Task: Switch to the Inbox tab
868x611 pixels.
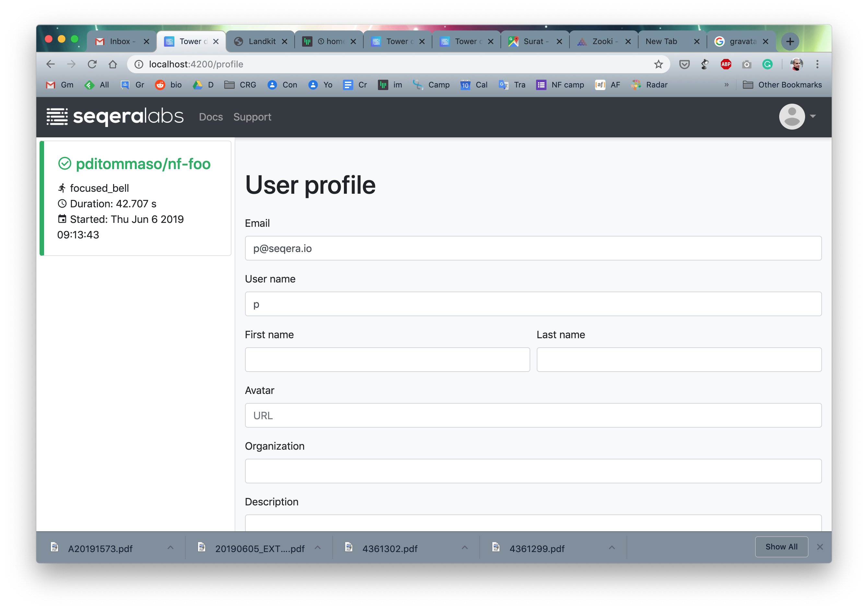Action: click(120, 41)
